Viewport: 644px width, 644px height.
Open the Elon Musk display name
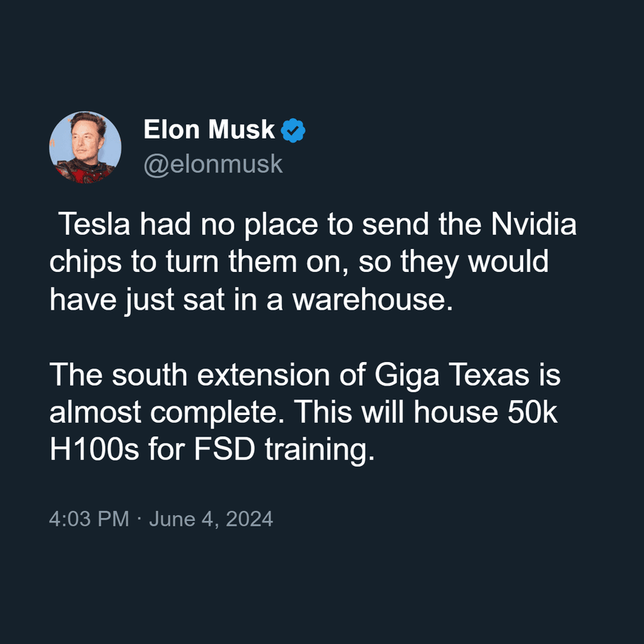point(209,130)
